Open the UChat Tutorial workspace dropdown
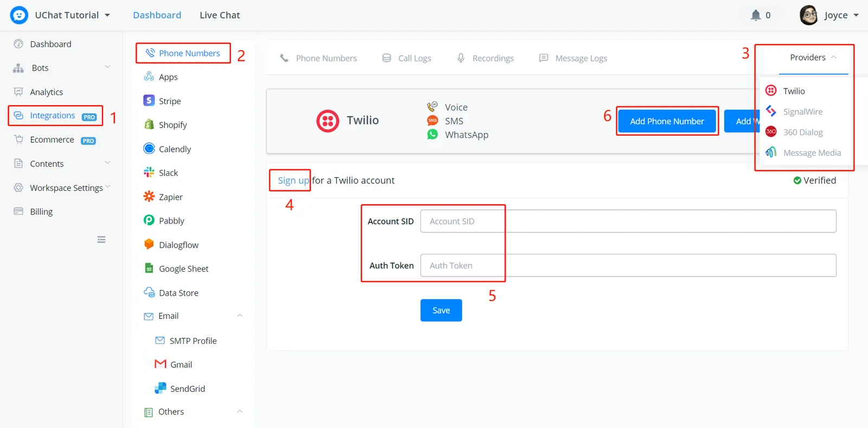Viewport: 868px width, 428px height. point(72,15)
